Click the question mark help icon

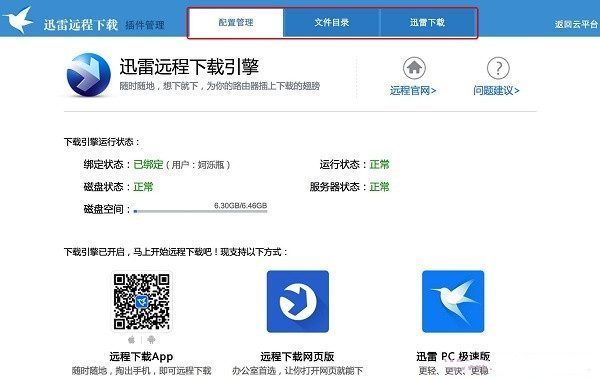point(498,68)
